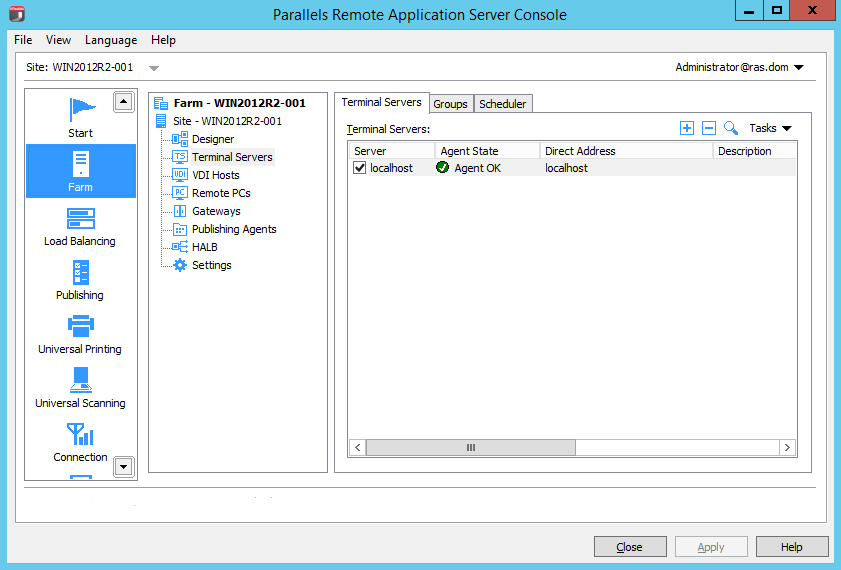Remove server with the minus icon
The height and width of the screenshot is (570, 841).
click(x=709, y=128)
